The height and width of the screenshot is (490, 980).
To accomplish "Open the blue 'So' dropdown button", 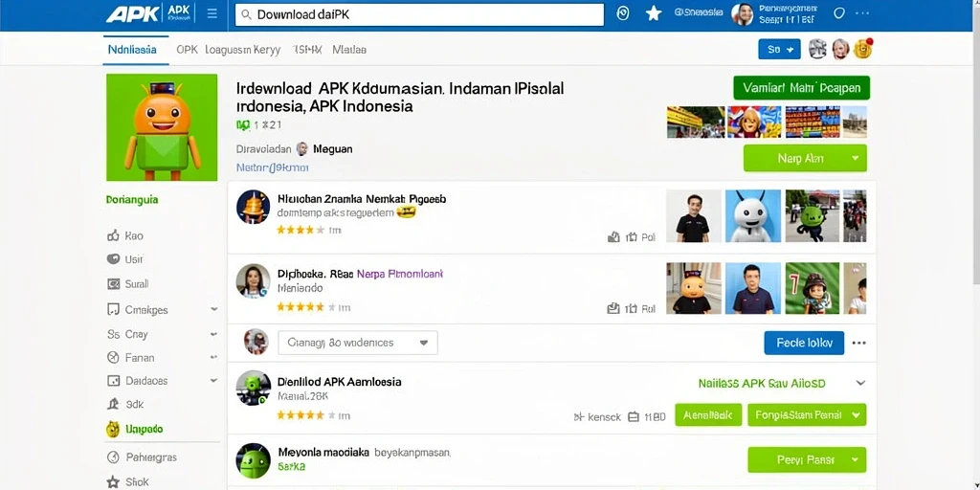I will click(x=779, y=50).
